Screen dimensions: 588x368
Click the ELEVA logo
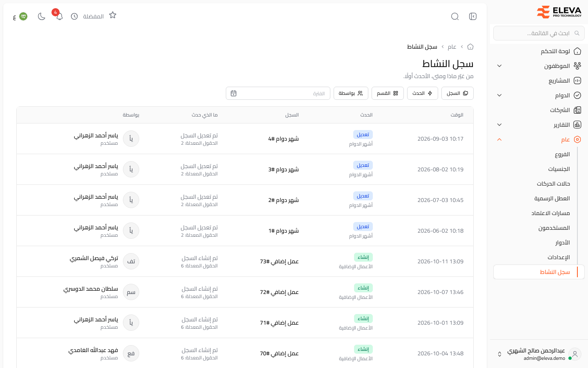[x=559, y=12]
